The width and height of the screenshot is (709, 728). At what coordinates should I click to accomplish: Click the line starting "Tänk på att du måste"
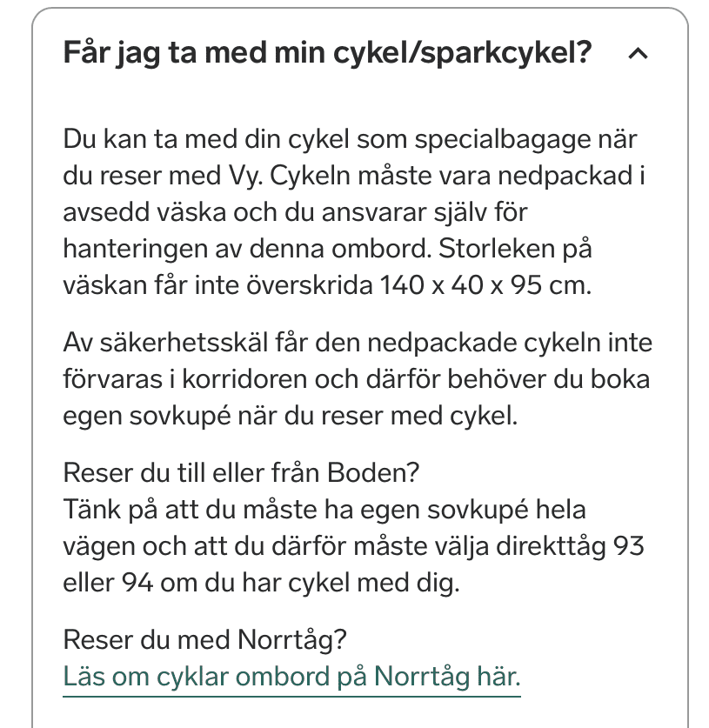click(x=324, y=510)
